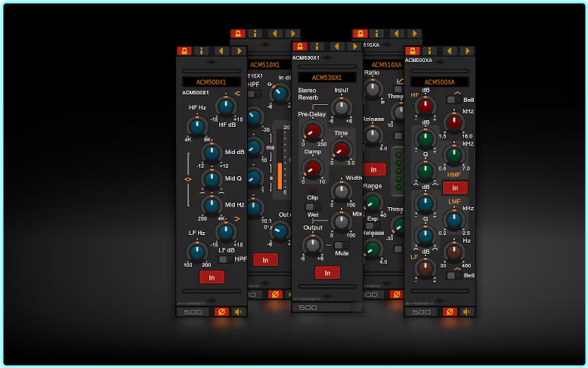Open the info icon on the ACM500XA module
The height and width of the screenshot is (368, 588).
pyautogui.click(x=430, y=51)
